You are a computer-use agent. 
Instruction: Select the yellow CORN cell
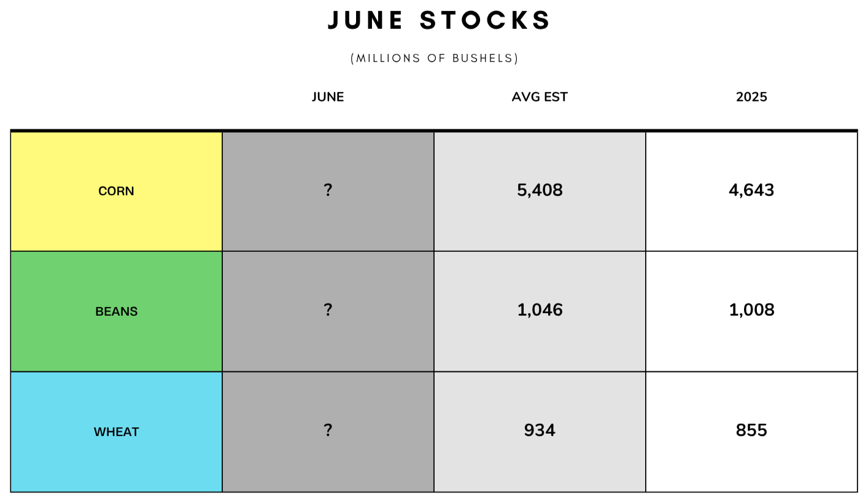point(117,192)
